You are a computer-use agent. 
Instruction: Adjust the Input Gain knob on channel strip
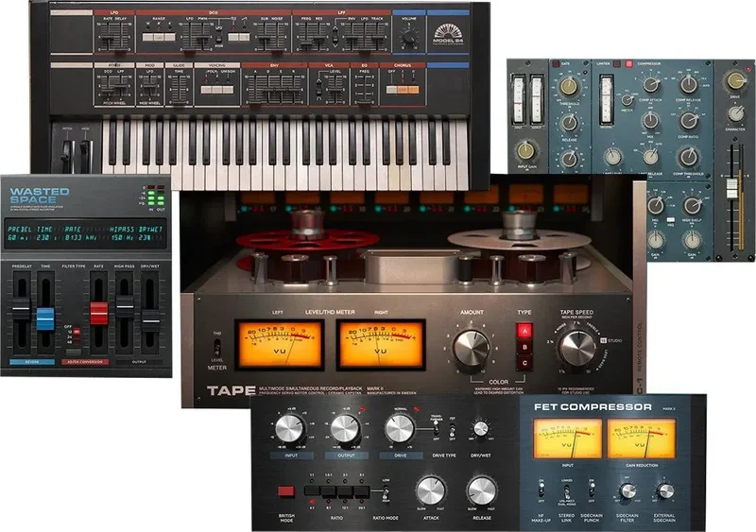(x=526, y=151)
